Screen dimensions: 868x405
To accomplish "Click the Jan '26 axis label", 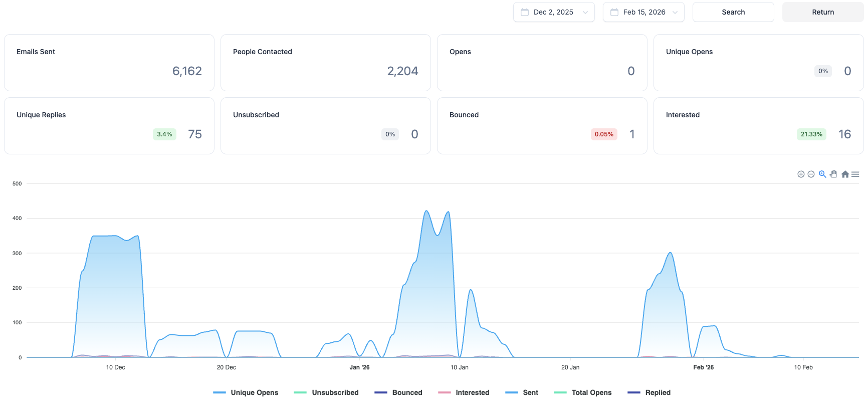I will tap(359, 367).
